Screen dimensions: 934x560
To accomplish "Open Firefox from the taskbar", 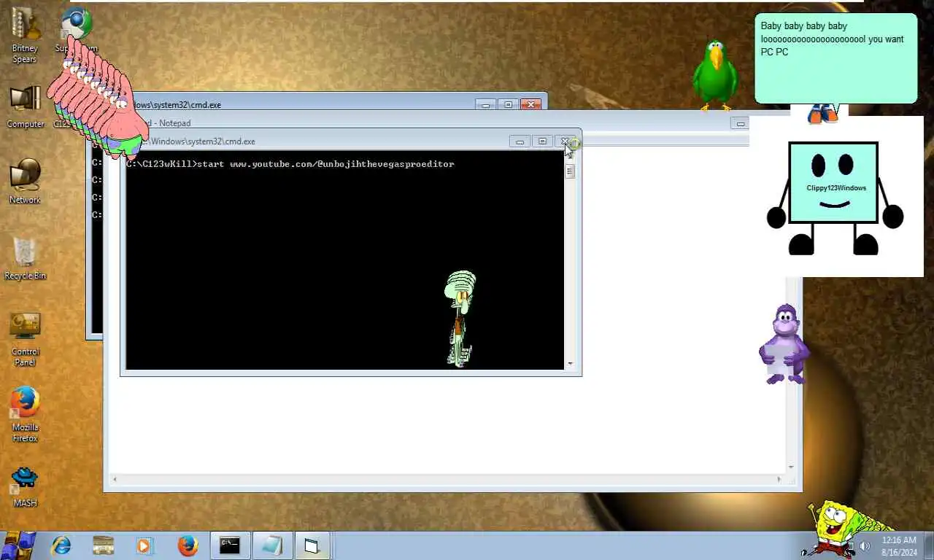I will pyautogui.click(x=188, y=545).
